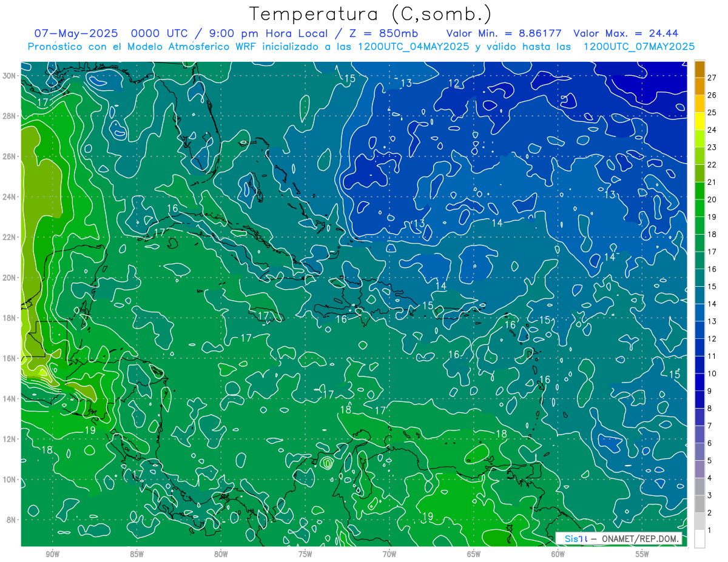
Task: Click the 14N latitude label
Action: pyautogui.click(x=10, y=398)
